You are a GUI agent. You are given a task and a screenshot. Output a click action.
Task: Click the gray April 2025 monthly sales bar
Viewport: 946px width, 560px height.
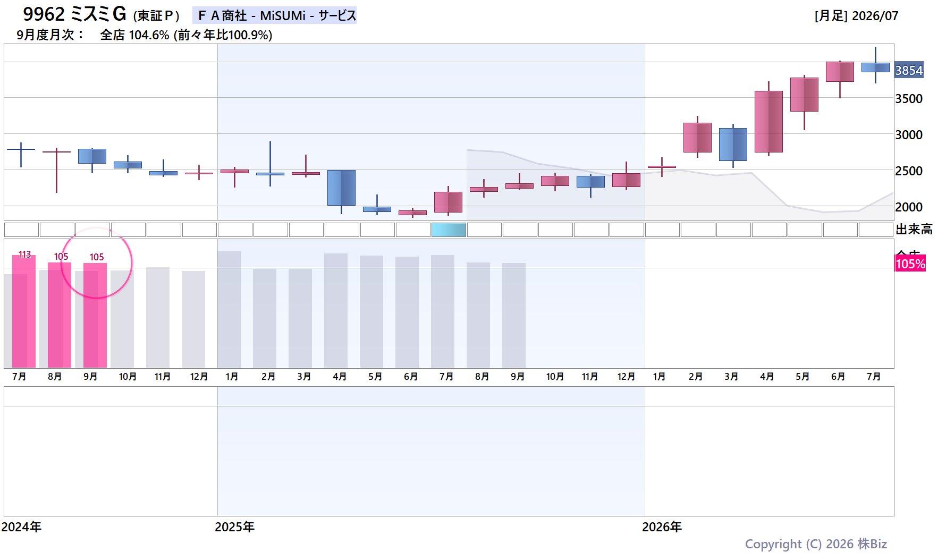[336, 310]
